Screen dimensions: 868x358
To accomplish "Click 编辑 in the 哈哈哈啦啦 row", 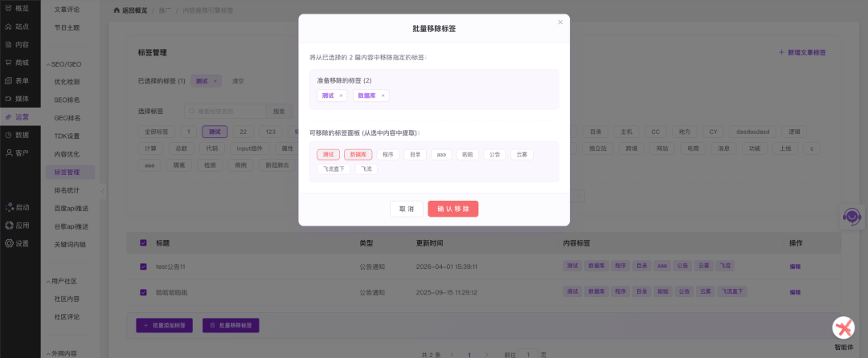I will point(795,292).
